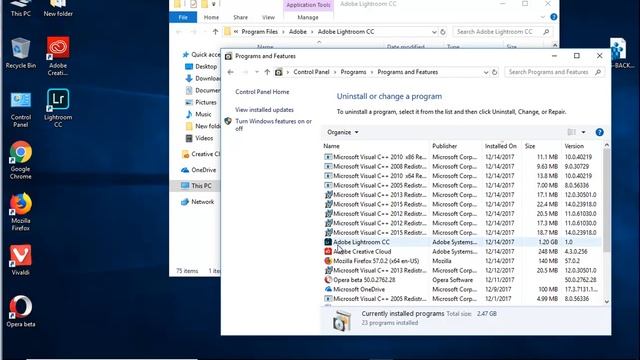Click the help icon in File Explorer ribbon

coord(553,17)
